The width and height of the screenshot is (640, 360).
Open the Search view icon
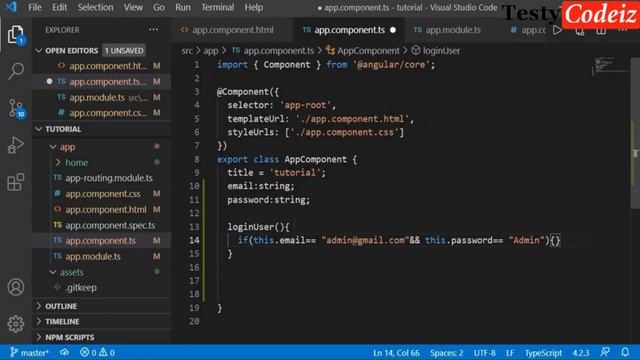click(16, 71)
